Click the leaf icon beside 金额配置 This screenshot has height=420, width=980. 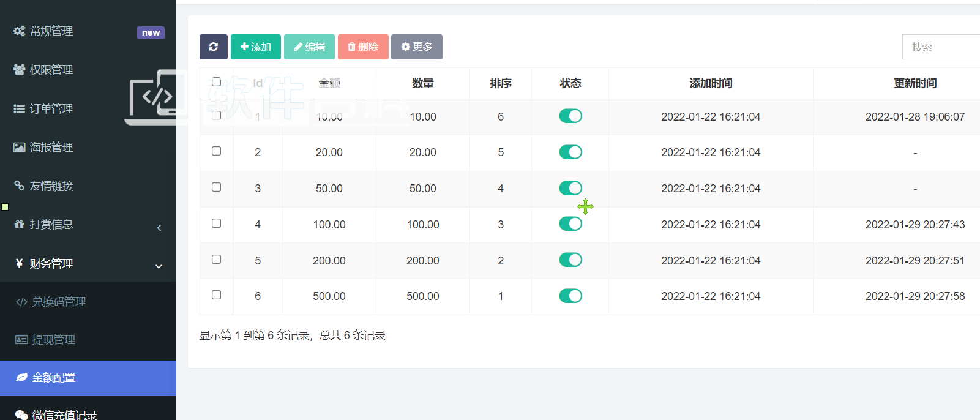tap(21, 378)
